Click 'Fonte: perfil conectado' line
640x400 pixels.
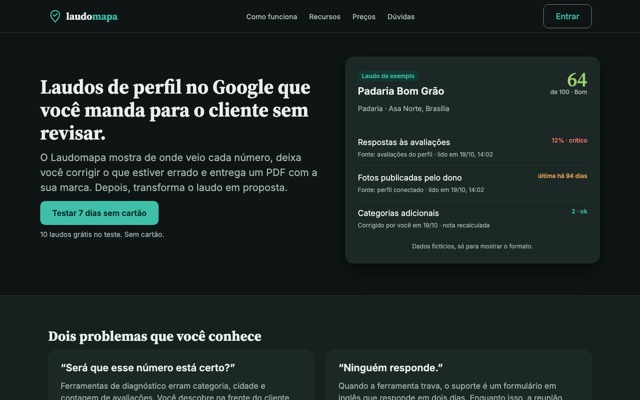click(x=420, y=190)
